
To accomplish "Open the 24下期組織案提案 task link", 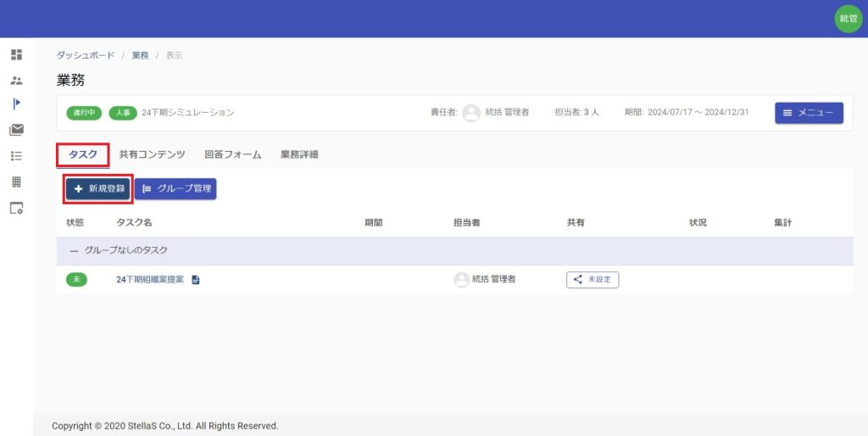I will tap(150, 280).
